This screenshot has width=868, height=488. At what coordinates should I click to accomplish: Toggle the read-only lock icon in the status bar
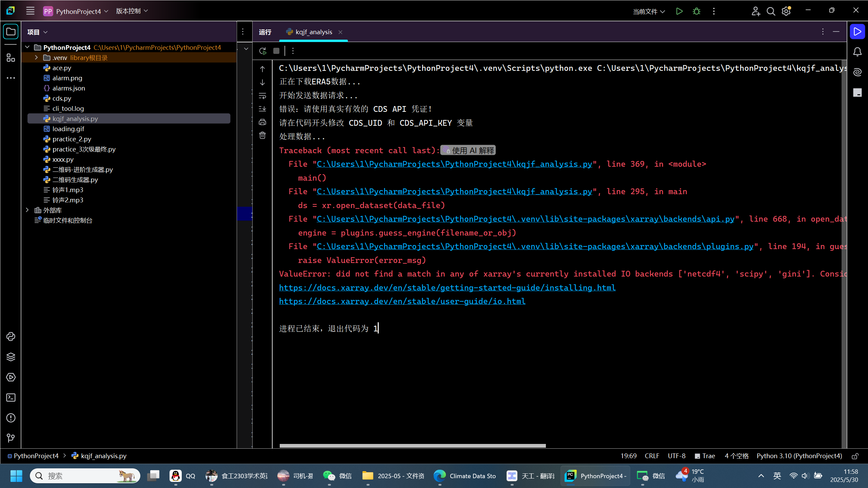point(855,456)
